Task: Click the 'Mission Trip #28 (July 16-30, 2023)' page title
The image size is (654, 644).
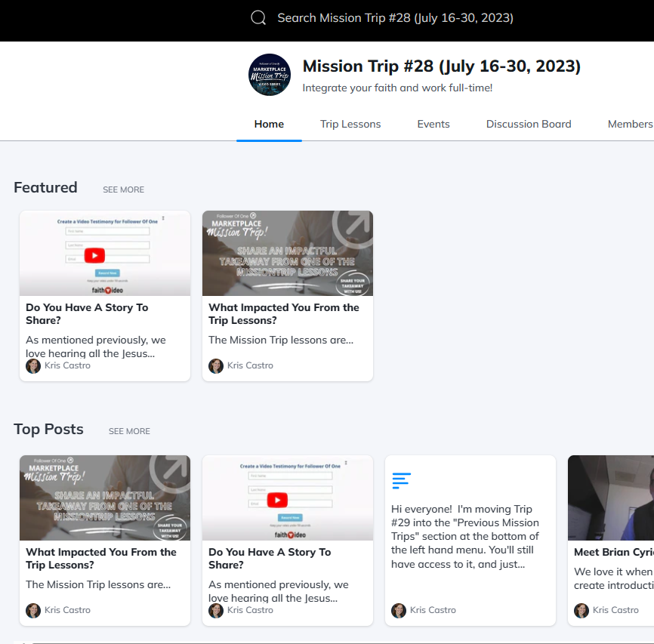Action: [441, 66]
